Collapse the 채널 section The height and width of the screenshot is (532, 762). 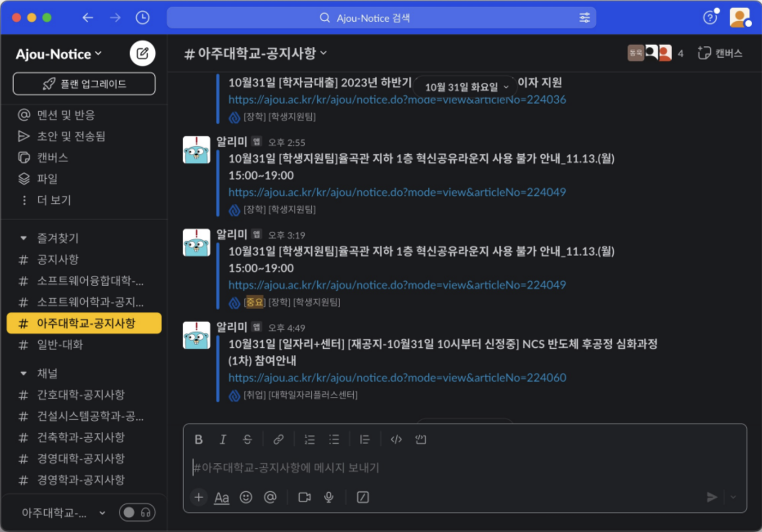(x=23, y=373)
